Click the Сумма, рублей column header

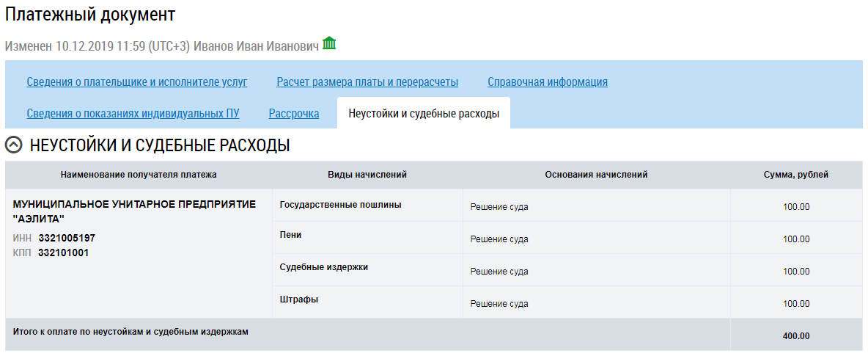795,175
